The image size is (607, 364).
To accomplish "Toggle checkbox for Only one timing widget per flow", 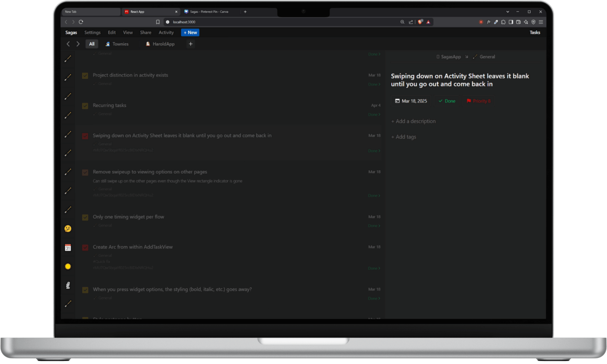I will click(x=85, y=217).
